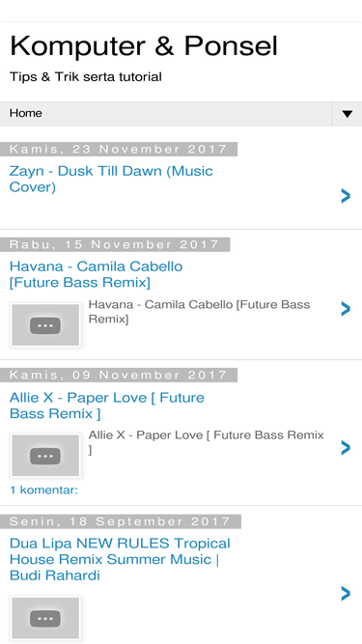Click the video thumbnail in the Allie X post

click(x=45, y=456)
